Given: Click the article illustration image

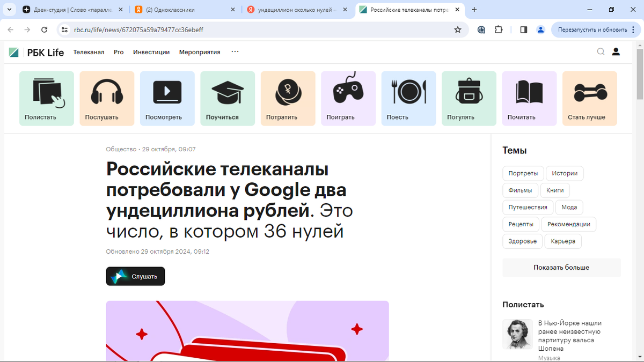Looking at the screenshot, I should (247, 330).
